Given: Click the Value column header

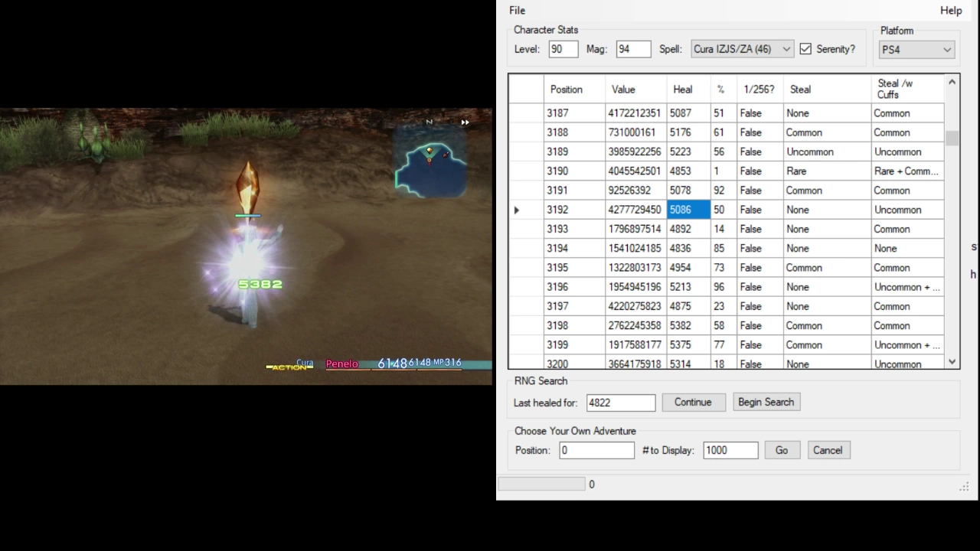Looking at the screenshot, I should tap(635, 89).
